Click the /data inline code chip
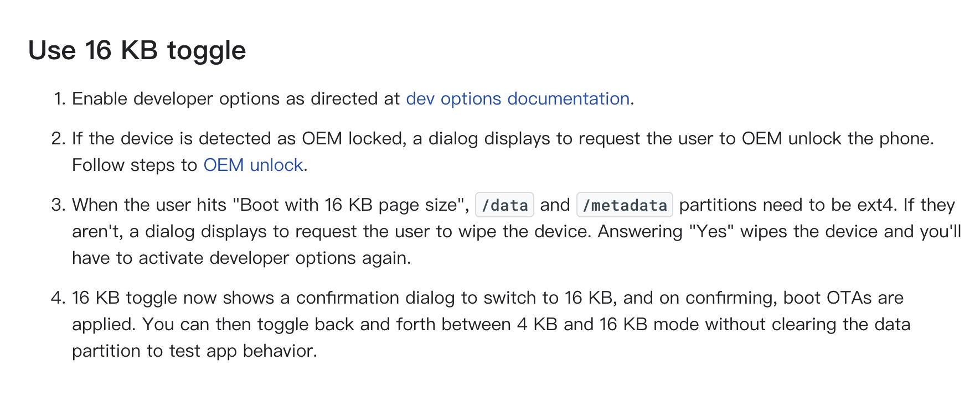 pyautogui.click(x=504, y=205)
